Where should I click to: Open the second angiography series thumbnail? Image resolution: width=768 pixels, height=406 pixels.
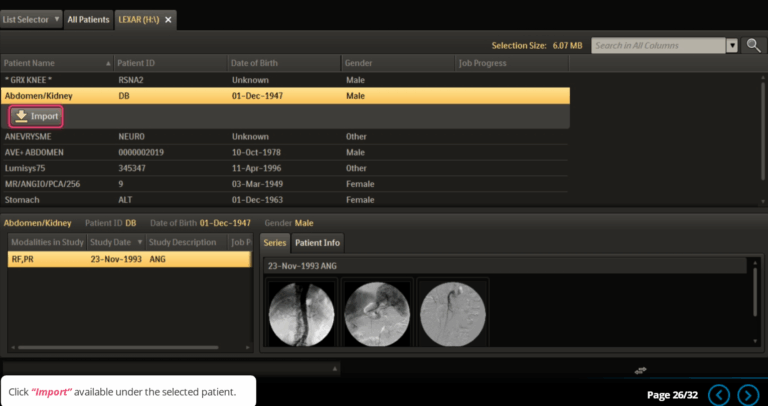pos(377,314)
